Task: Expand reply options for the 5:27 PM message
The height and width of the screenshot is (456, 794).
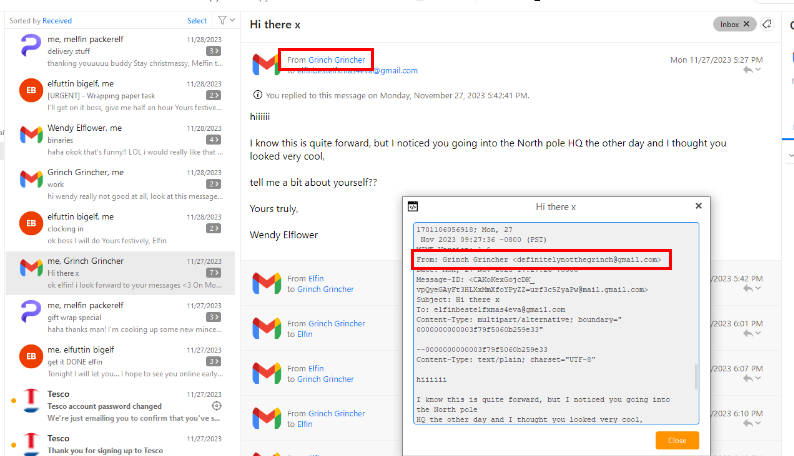Action: click(x=758, y=70)
